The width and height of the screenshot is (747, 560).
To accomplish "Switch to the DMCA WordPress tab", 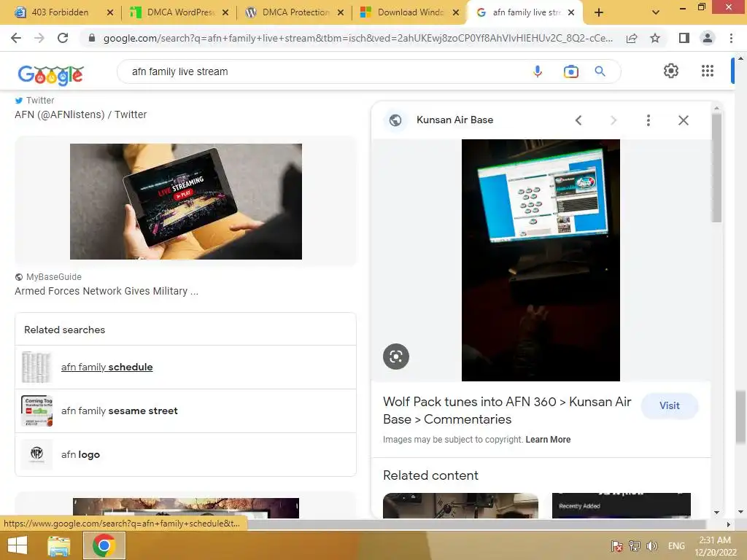I will point(181,12).
